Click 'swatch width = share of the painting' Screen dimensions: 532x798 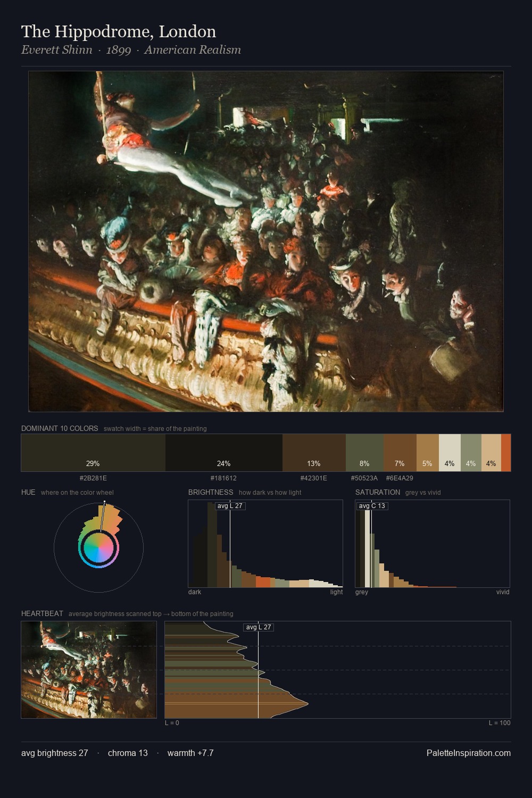click(155, 429)
